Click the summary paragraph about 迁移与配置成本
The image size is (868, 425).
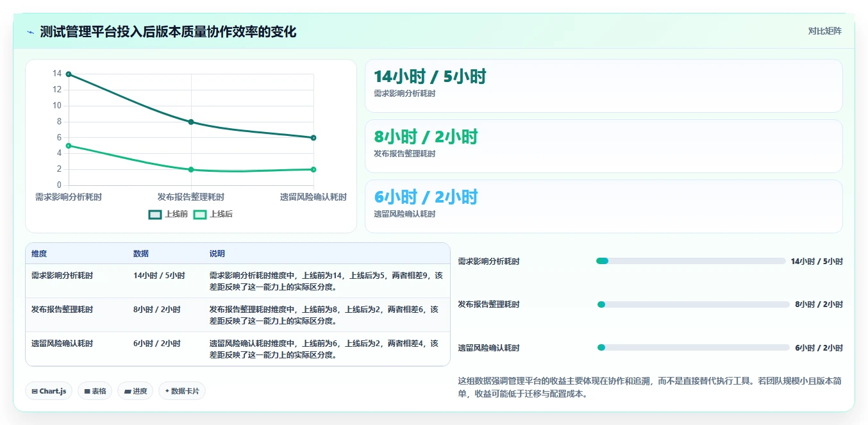(649, 387)
